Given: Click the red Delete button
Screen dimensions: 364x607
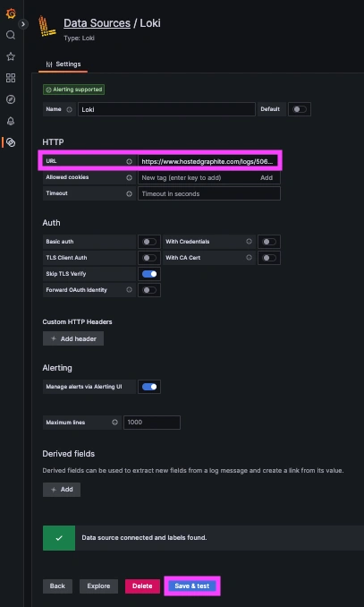Looking at the screenshot, I should pyautogui.click(x=142, y=586).
